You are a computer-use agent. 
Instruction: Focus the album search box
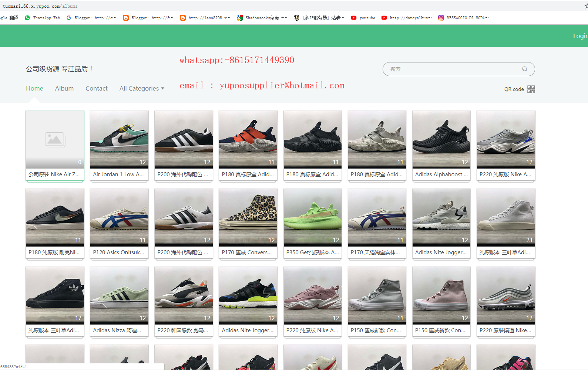pyautogui.click(x=458, y=69)
